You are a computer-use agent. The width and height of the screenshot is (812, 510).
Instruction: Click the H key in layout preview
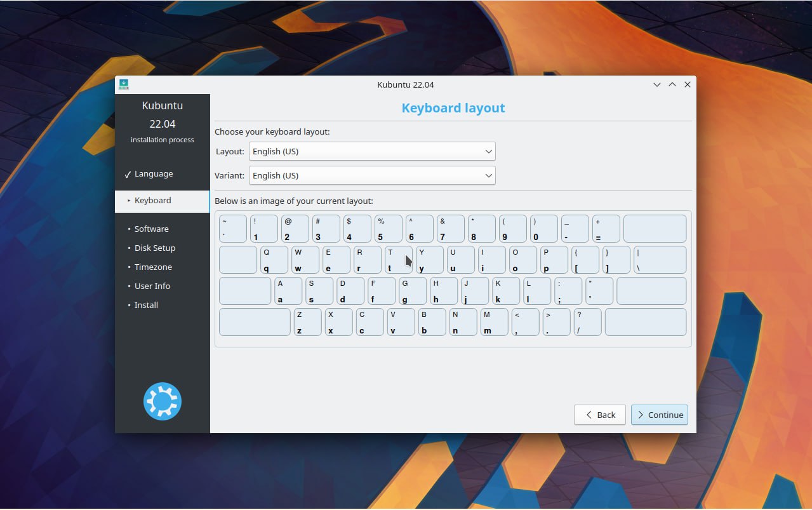pyautogui.click(x=444, y=291)
